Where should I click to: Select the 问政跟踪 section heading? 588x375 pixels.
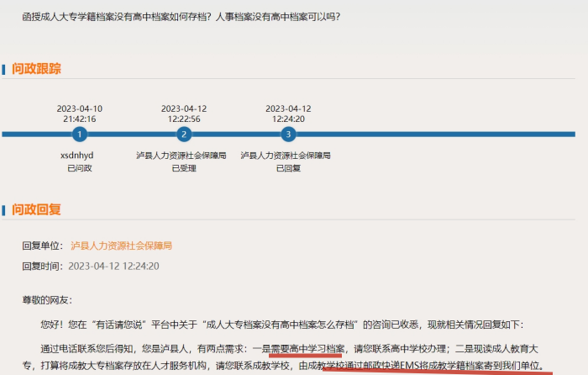tap(36, 69)
